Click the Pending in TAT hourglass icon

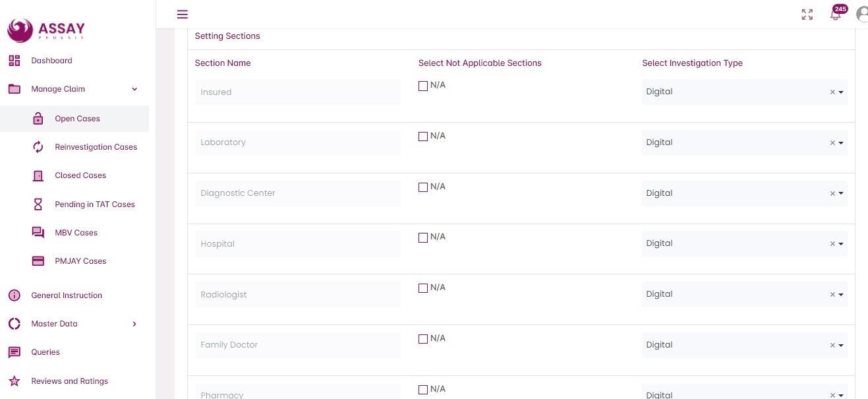click(38, 204)
